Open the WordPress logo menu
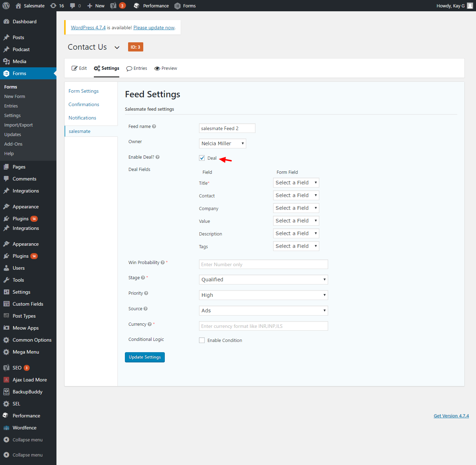 (x=6, y=6)
